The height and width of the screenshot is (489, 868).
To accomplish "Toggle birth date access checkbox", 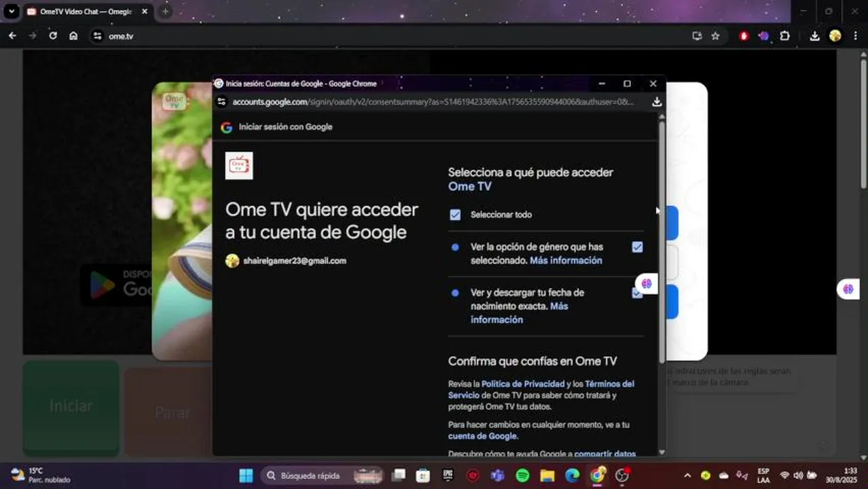I will (637, 293).
